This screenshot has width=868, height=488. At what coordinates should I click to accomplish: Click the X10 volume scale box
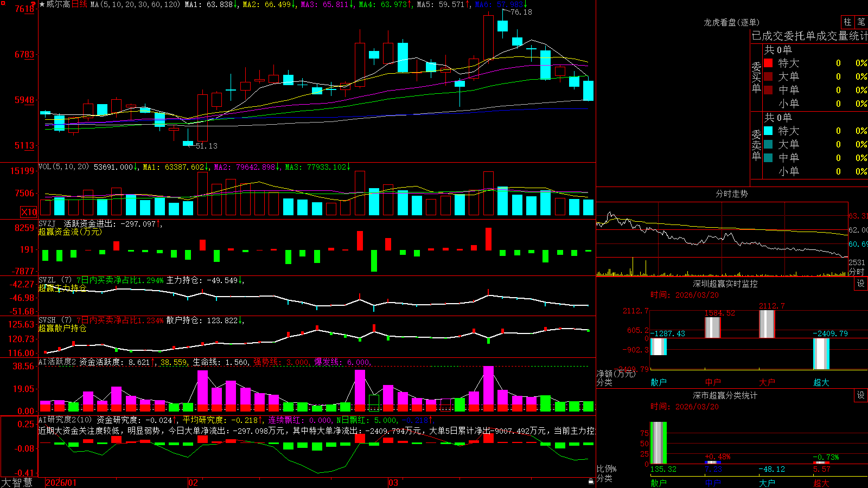click(x=29, y=212)
